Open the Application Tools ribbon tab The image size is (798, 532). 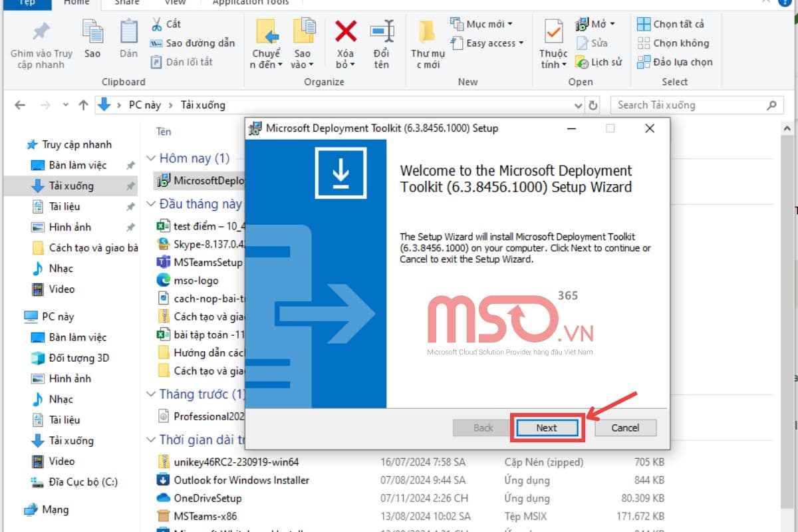(251, 3)
